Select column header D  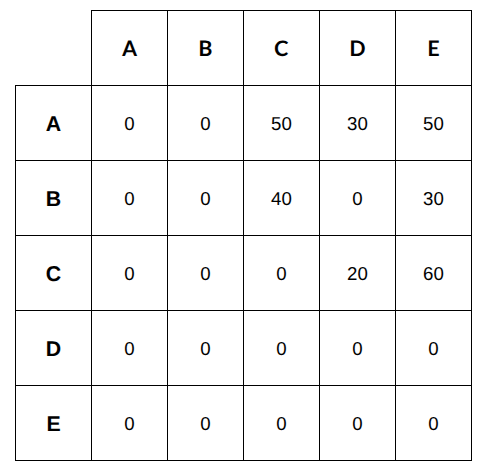(x=357, y=48)
